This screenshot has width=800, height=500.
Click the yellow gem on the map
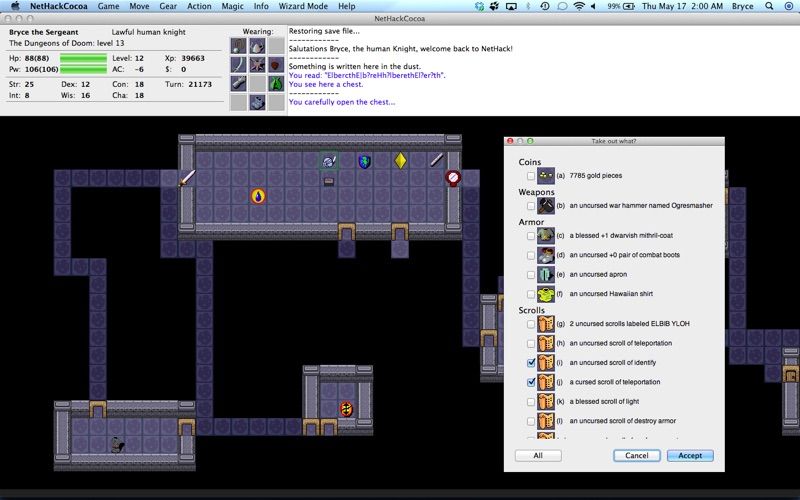tap(401, 161)
